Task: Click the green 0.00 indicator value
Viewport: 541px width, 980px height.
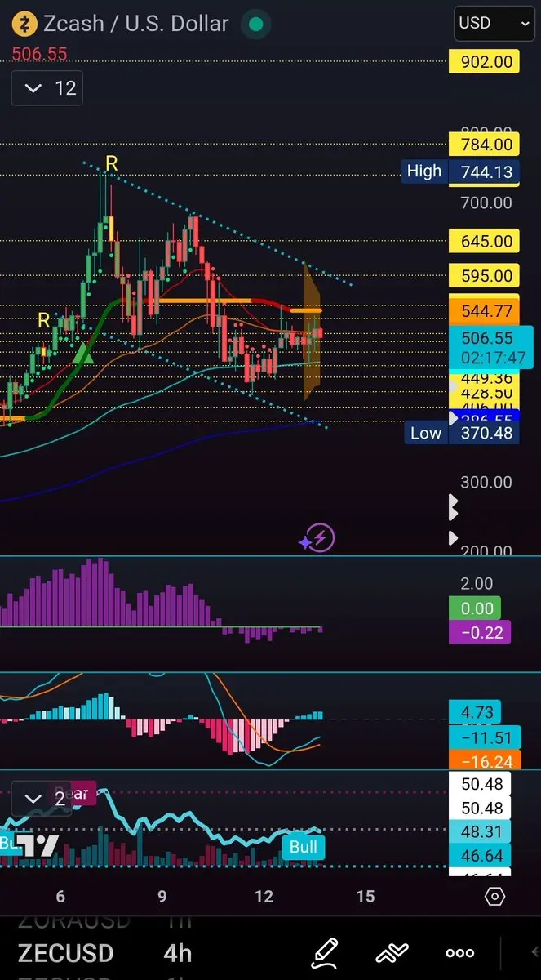Action: 476,608
